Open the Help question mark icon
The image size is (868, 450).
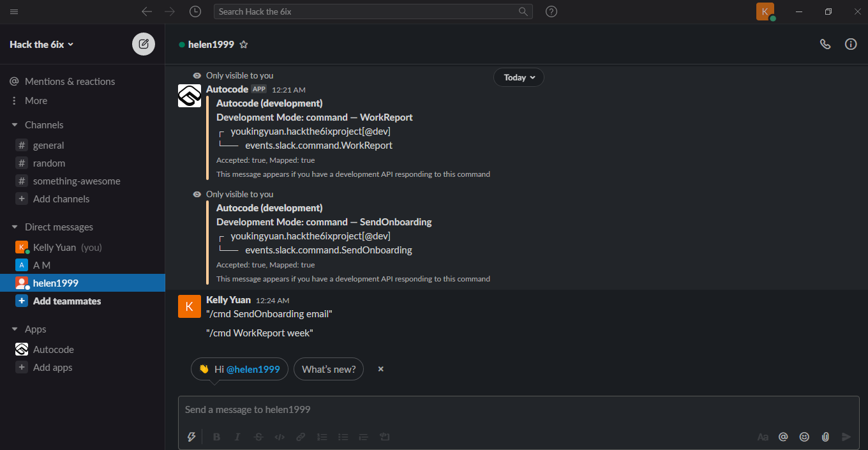[551, 11]
